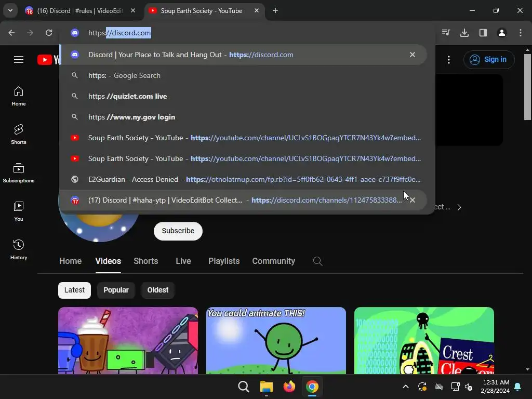
Task: Open YouTube settings three-dot menu
Action: 449,60
